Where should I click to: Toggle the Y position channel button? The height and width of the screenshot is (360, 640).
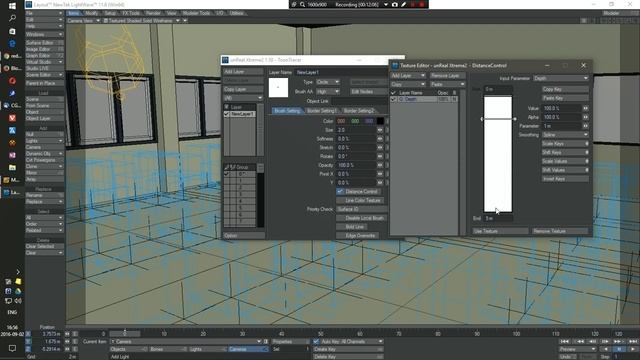(28, 342)
